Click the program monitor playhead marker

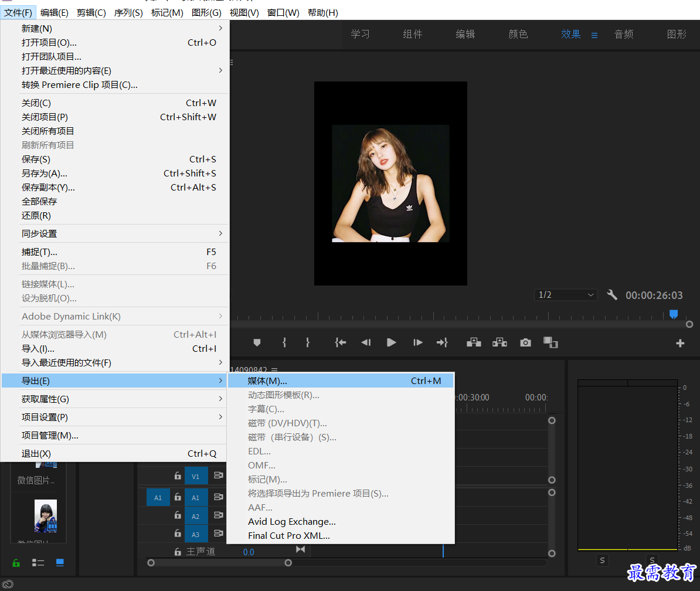[x=674, y=314]
